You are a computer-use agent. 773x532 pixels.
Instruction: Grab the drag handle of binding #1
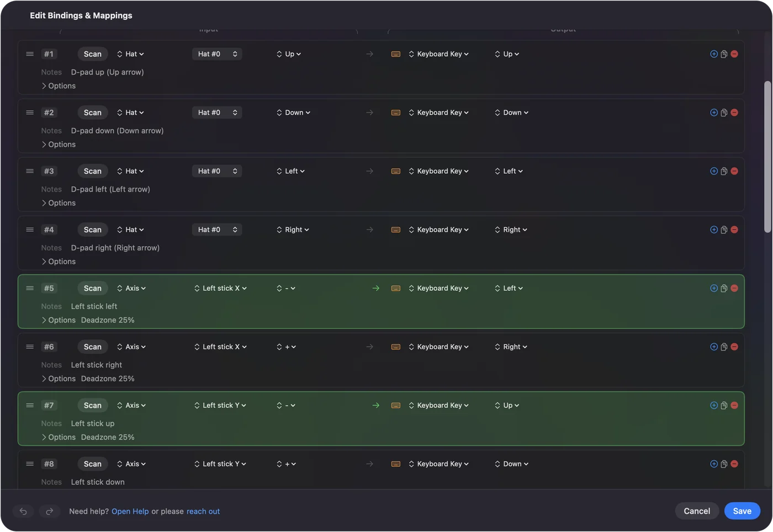click(30, 54)
